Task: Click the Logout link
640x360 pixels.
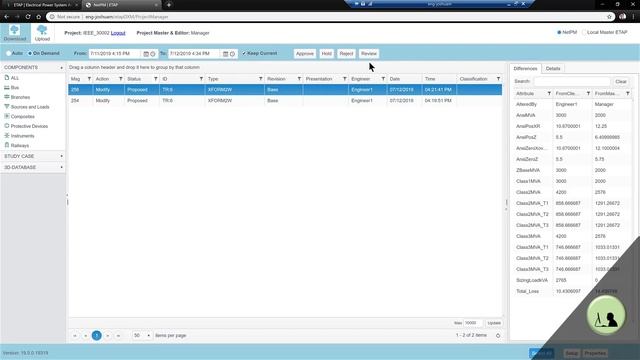Action: [x=118, y=33]
